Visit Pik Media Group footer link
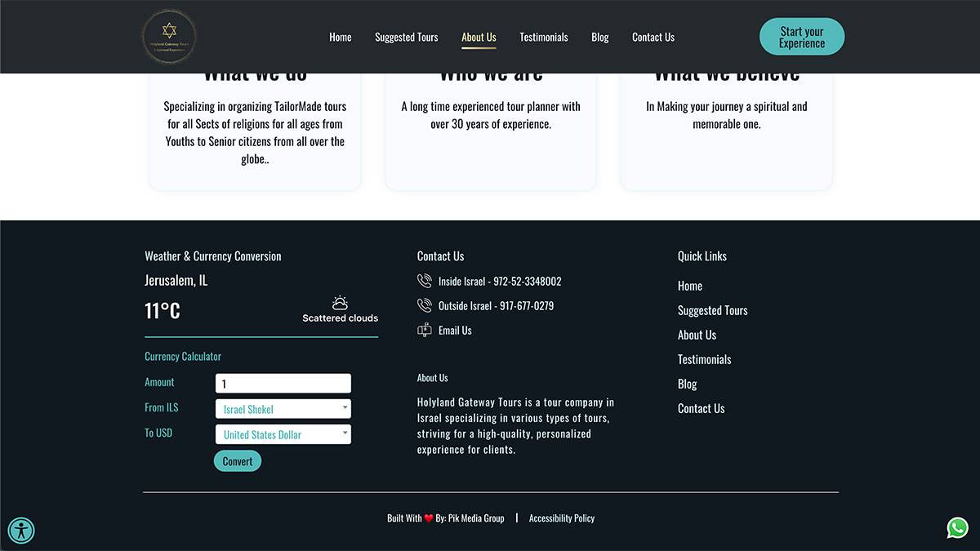Viewport: 980px width, 551px height. click(x=476, y=518)
